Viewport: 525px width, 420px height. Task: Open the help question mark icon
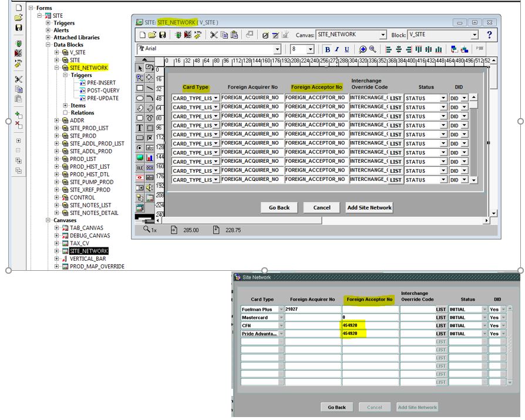click(489, 35)
